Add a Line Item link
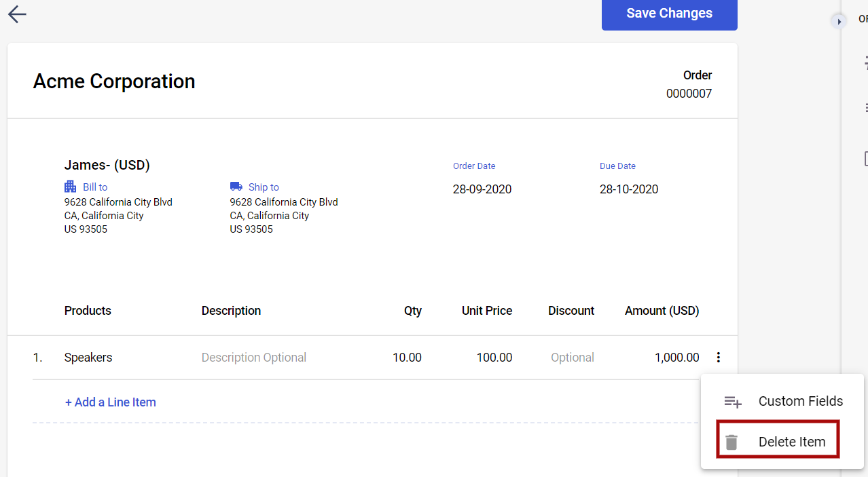The image size is (868, 477). 111,402
